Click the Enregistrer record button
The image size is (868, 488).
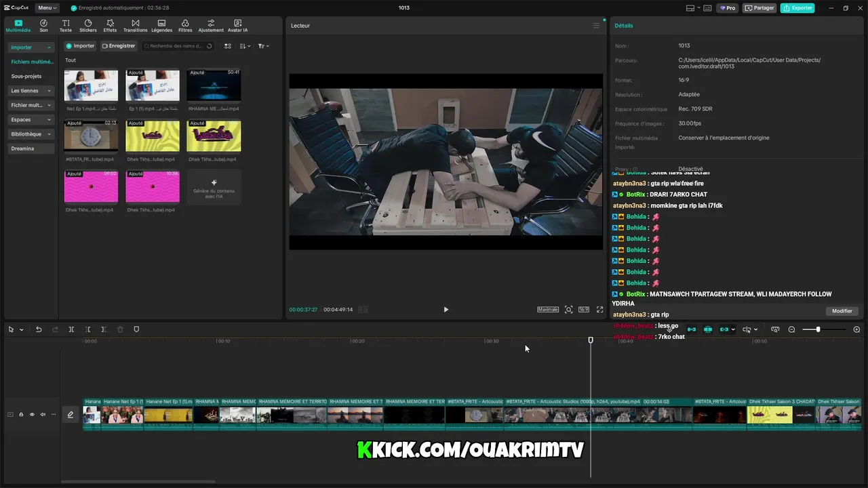pyautogui.click(x=119, y=46)
